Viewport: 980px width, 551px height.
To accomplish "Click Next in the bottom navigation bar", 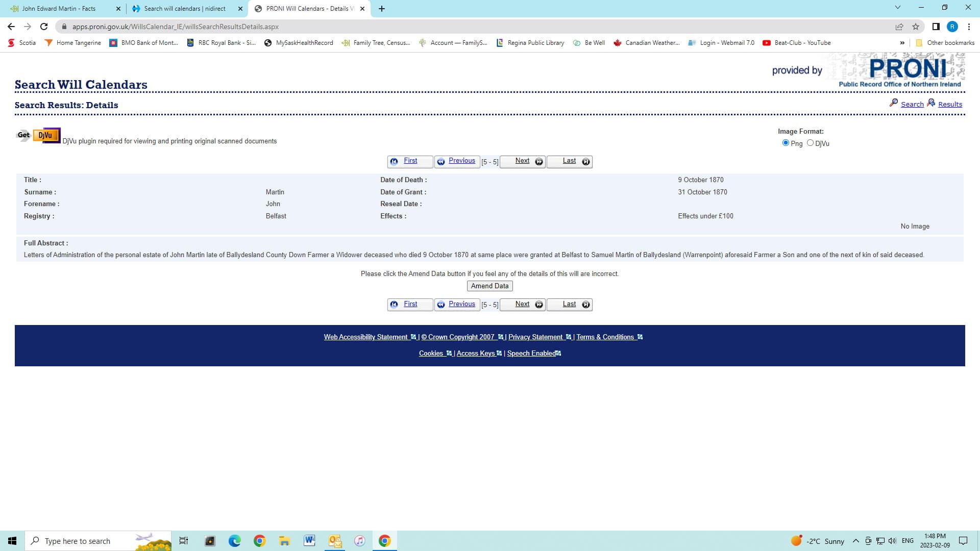I will click(x=523, y=305).
